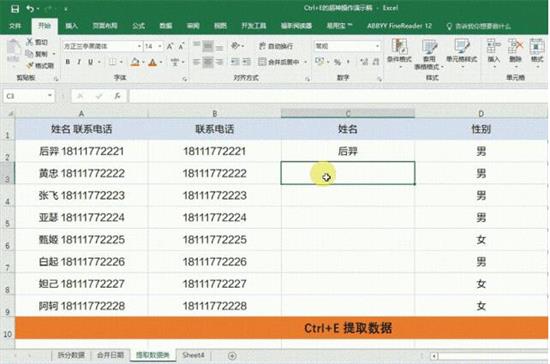The height and width of the screenshot is (364, 550).
Task: Click horizontal scrollbar left arrow
Action: pos(434,356)
